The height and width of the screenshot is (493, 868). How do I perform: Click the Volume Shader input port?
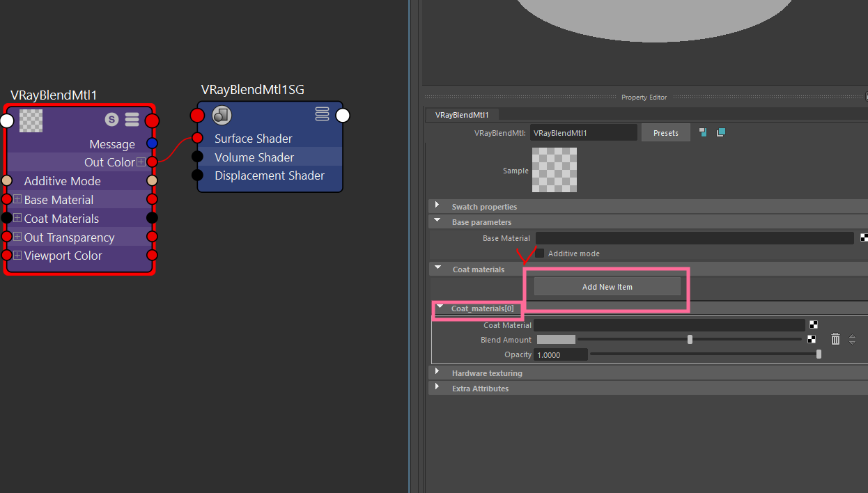(197, 157)
